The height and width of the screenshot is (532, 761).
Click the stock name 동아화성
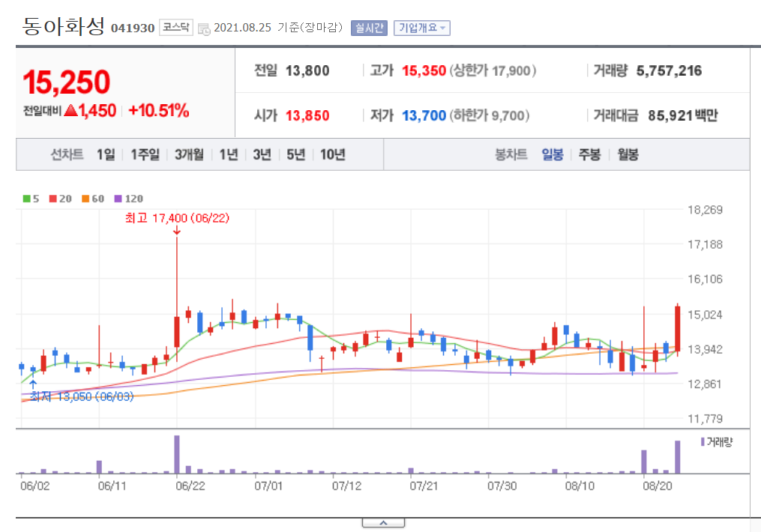point(63,26)
